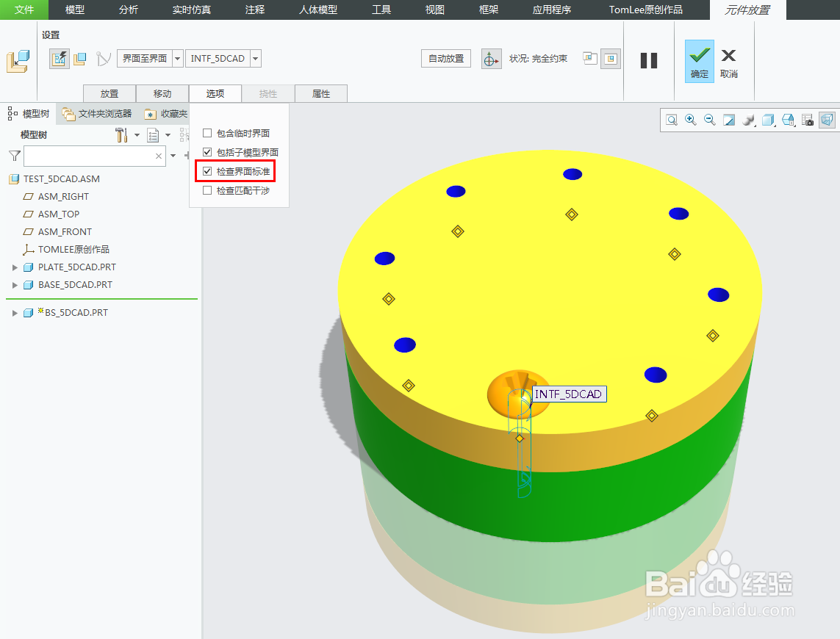Open the 界面至界面 dropdown
The width and height of the screenshot is (840, 639).
click(177, 58)
